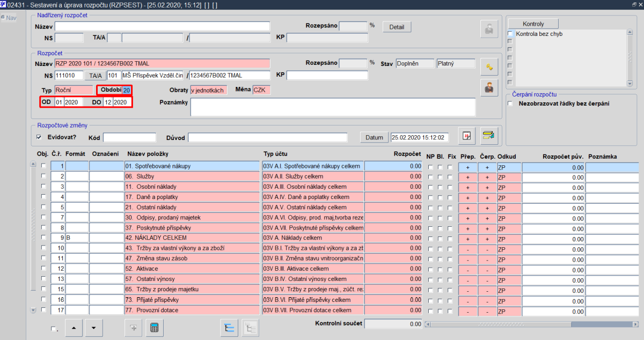Open the Nav panel tab
This screenshot has width=644, height=340.
click(8, 18)
